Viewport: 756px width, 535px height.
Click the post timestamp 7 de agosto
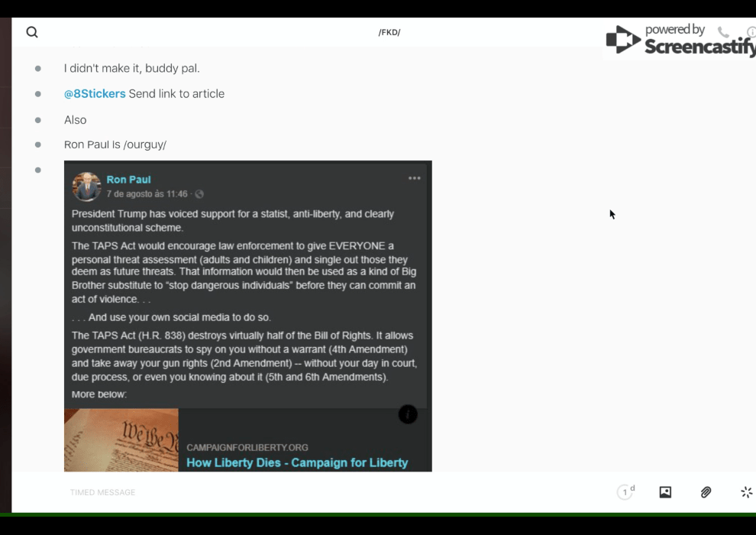(147, 194)
